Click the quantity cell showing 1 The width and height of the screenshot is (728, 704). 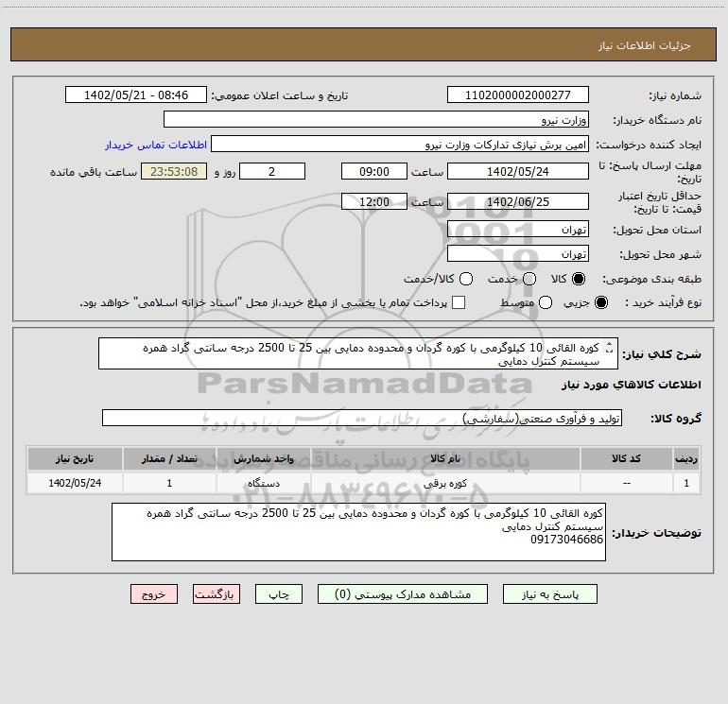tap(169, 483)
